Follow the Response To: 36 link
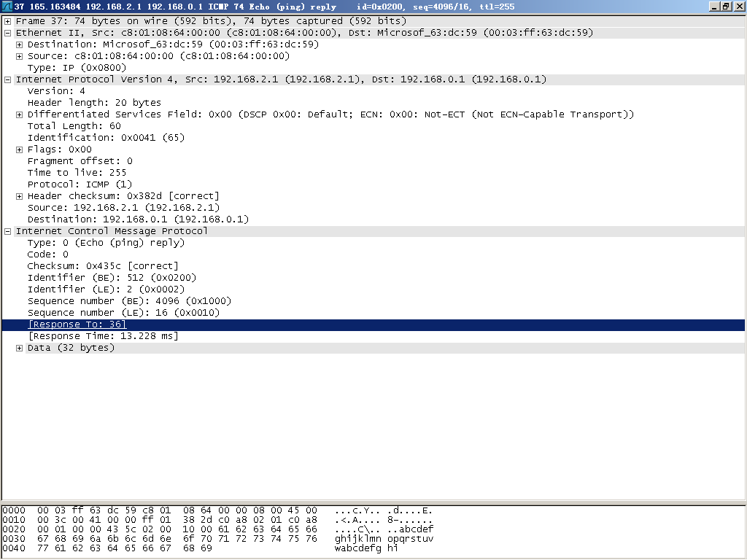Screen dimensions: 747x560 click(x=77, y=324)
